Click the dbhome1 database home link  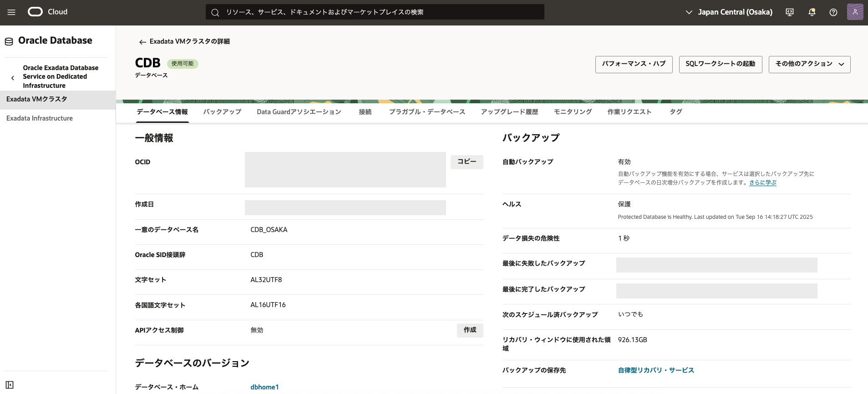(x=264, y=387)
